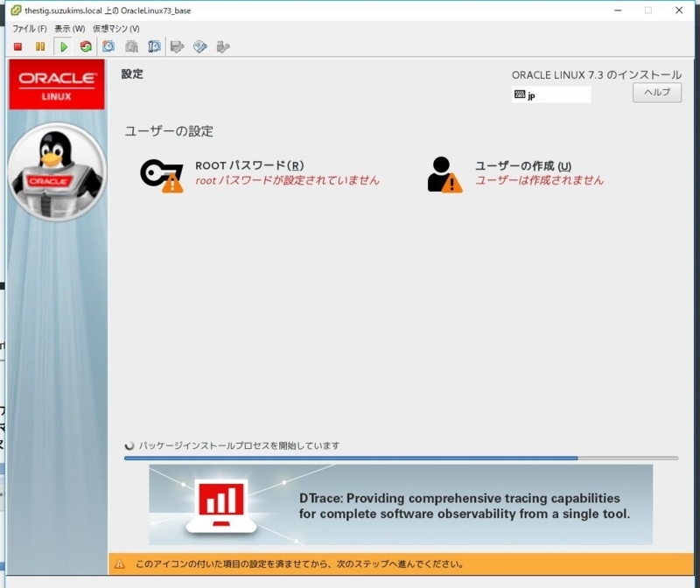Click the Oracle Linux logo

57,84
